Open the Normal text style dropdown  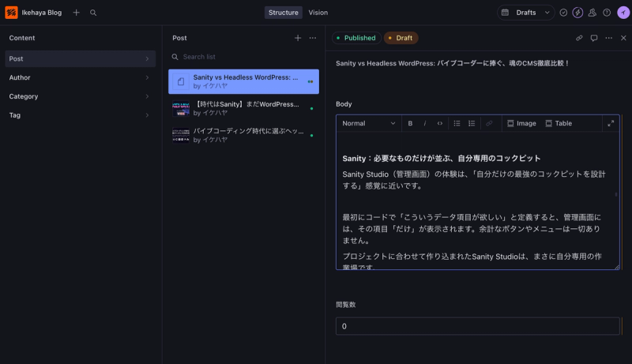tap(369, 123)
